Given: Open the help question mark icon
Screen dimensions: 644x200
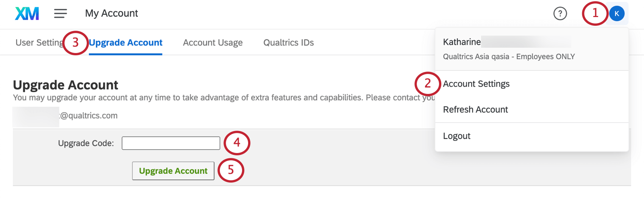Looking at the screenshot, I should [560, 14].
